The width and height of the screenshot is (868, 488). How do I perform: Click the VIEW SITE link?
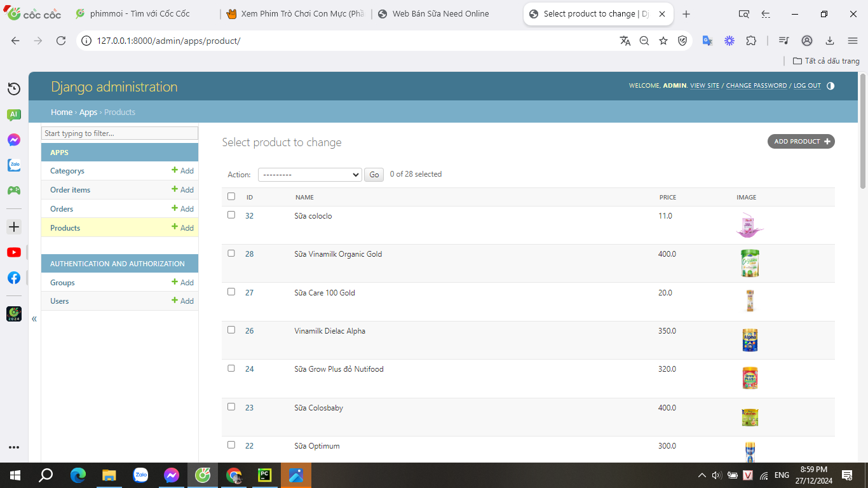705,86
